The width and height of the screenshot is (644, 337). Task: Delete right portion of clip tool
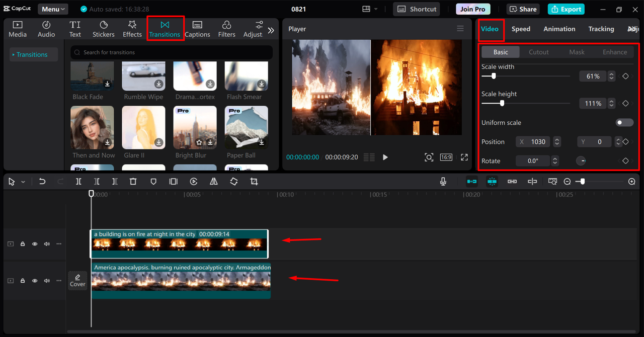point(115,182)
